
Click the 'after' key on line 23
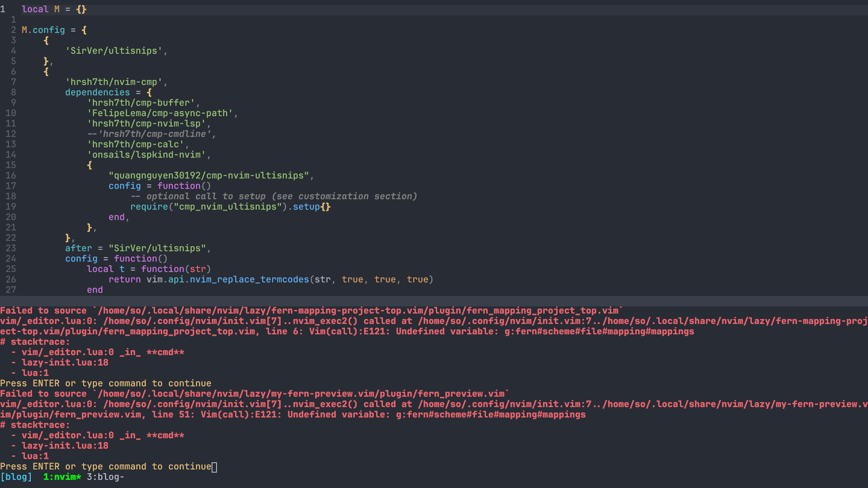79,248
